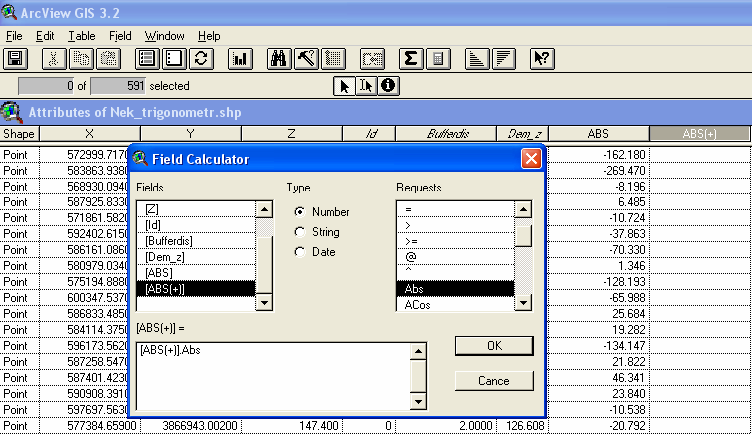This screenshot has width=752, height=434.
Task: Open the File menu
Action: click(14, 36)
